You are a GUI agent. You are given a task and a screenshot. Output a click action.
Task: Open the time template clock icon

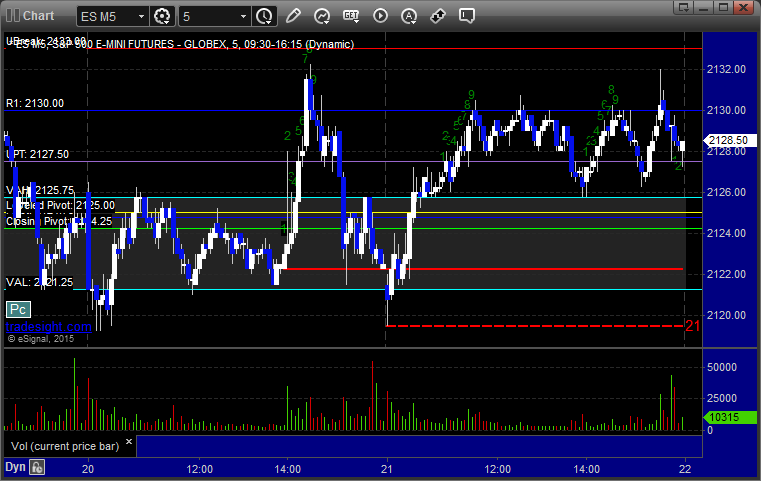[x=264, y=16]
